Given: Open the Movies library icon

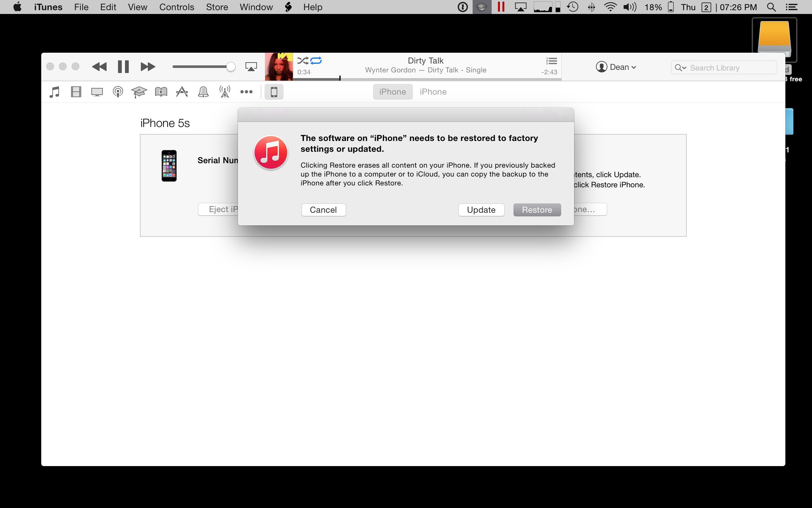Looking at the screenshot, I should [x=76, y=92].
